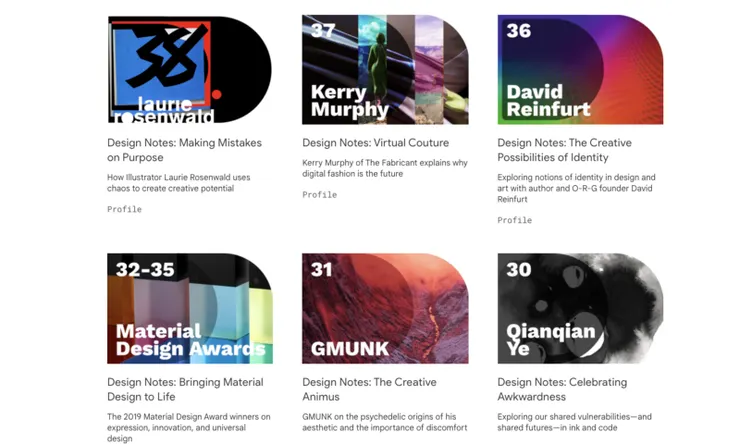Open 'Bringing Material Design to Life' article link
Screen dimensions: 740x444
click(185, 389)
